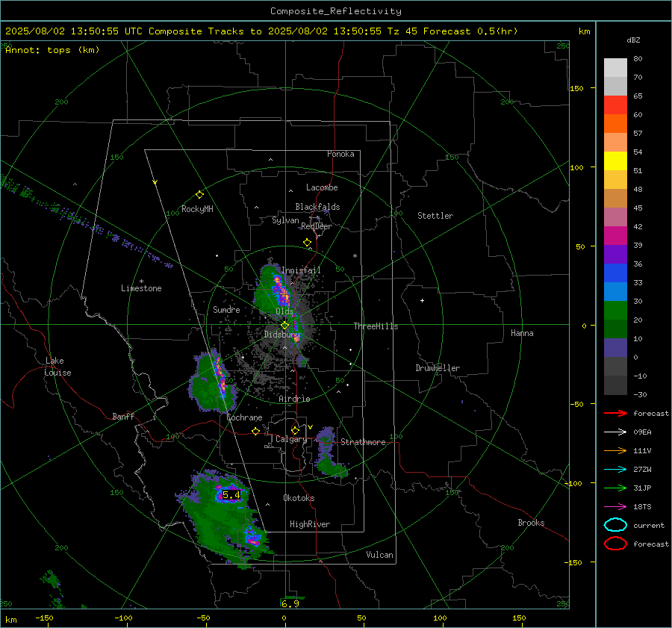Click the RockyMH city label

[197, 209]
